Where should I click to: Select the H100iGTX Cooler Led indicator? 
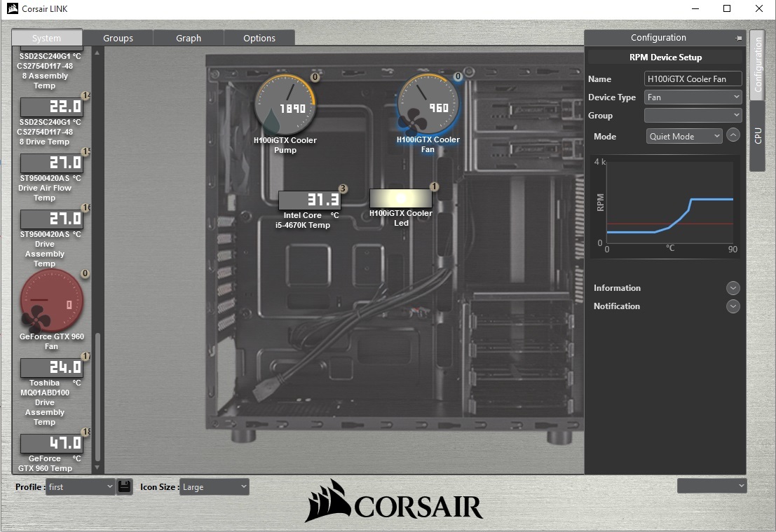coord(401,200)
